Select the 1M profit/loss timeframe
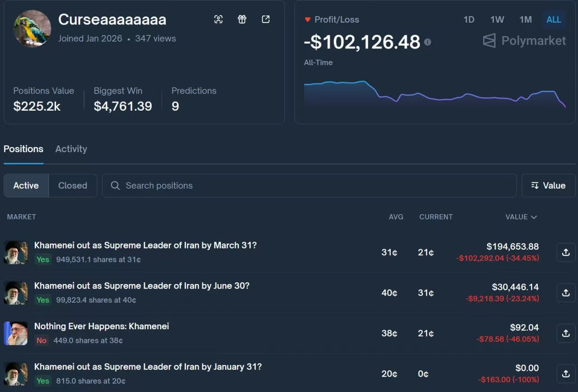Screen dimensions: 578x392 525,19
